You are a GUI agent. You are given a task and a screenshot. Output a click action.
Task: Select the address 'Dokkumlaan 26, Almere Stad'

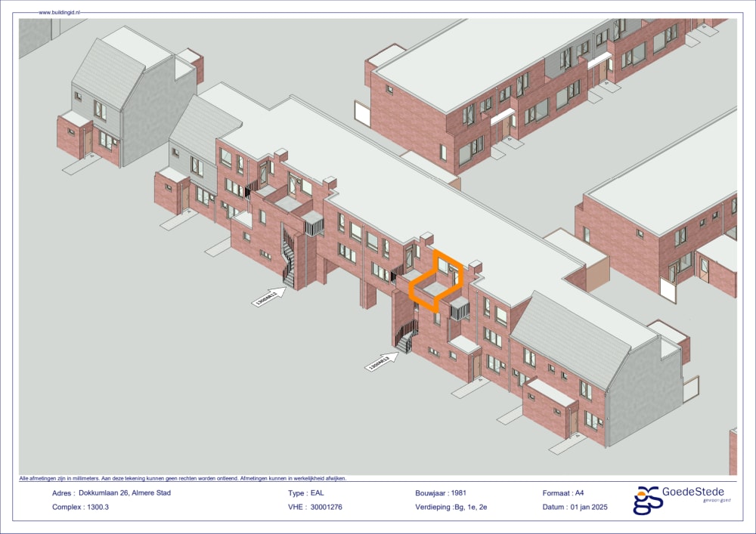click(125, 492)
